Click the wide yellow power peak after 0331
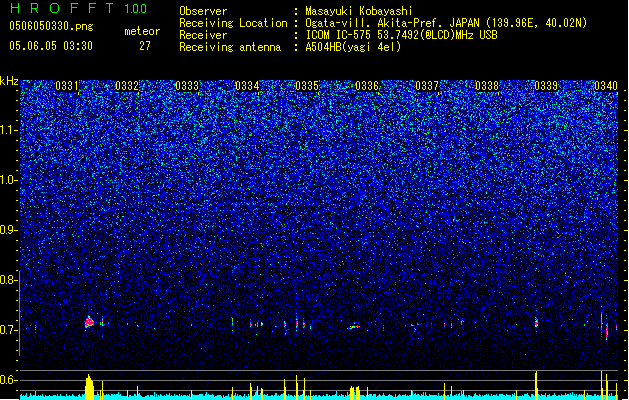This screenshot has width=629, height=400. (89, 387)
